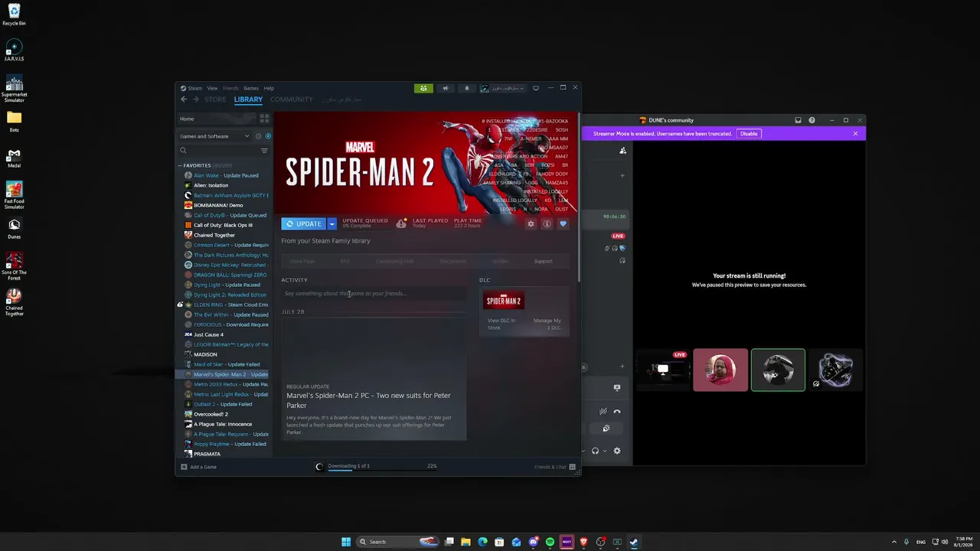This screenshot has width=980, height=551.
Task: Toggle Spider-Man 2 favorite heart
Action: [563, 224]
